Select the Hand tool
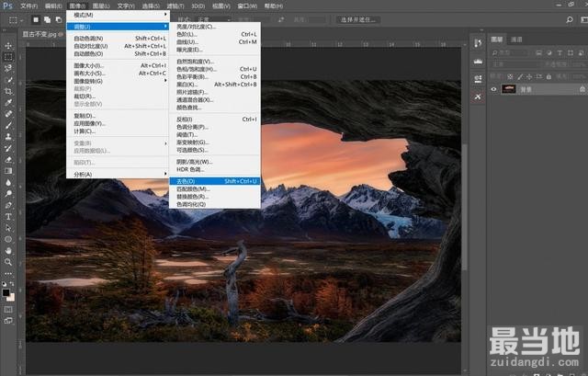This screenshot has width=588, height=376. tap(8, 250)
